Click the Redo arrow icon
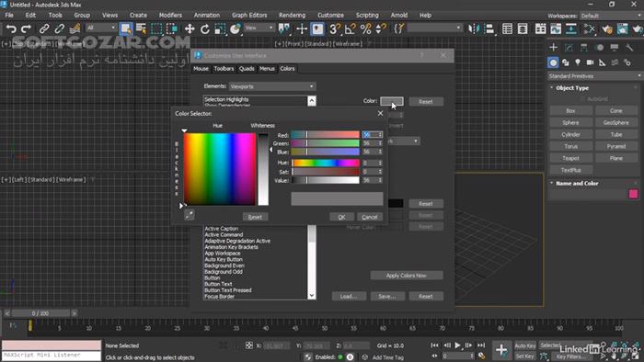This screenshot has height=362, width=644. tap(27, 28)
